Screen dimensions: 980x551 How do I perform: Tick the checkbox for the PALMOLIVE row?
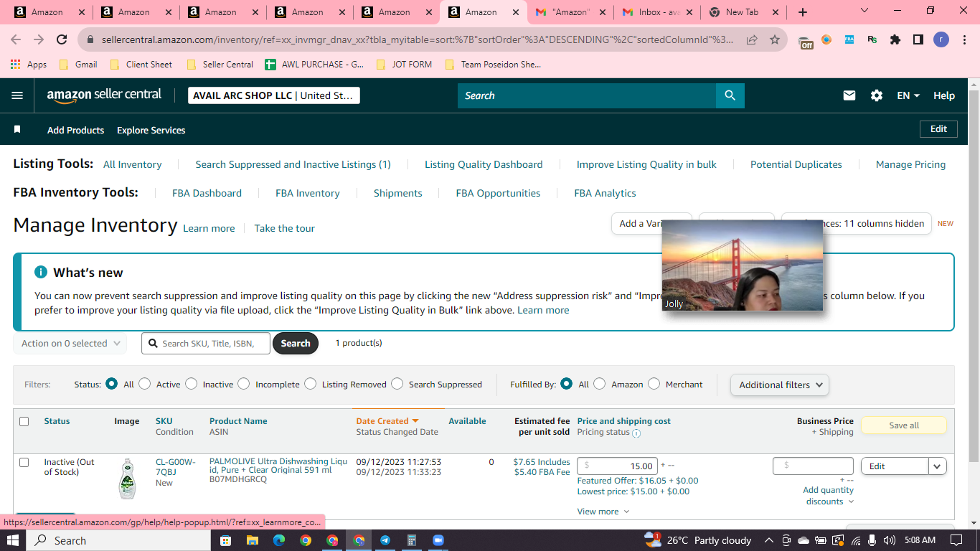24,463
